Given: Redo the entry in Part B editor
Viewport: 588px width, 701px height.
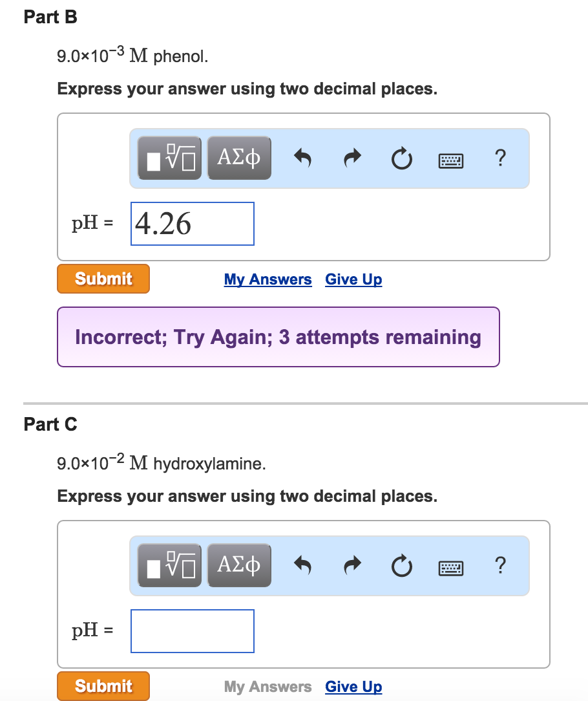Looking at the screenshot, I should (352, 157).
